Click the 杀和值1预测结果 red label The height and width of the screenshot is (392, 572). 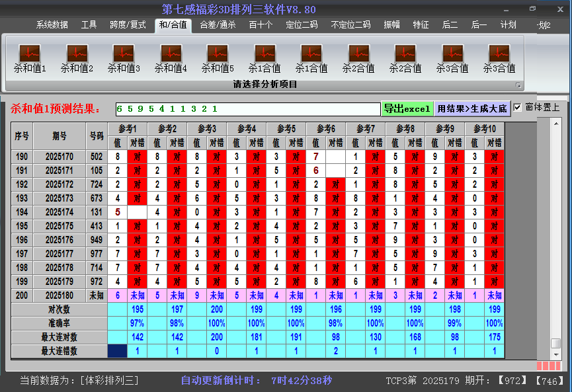(55, 108)
